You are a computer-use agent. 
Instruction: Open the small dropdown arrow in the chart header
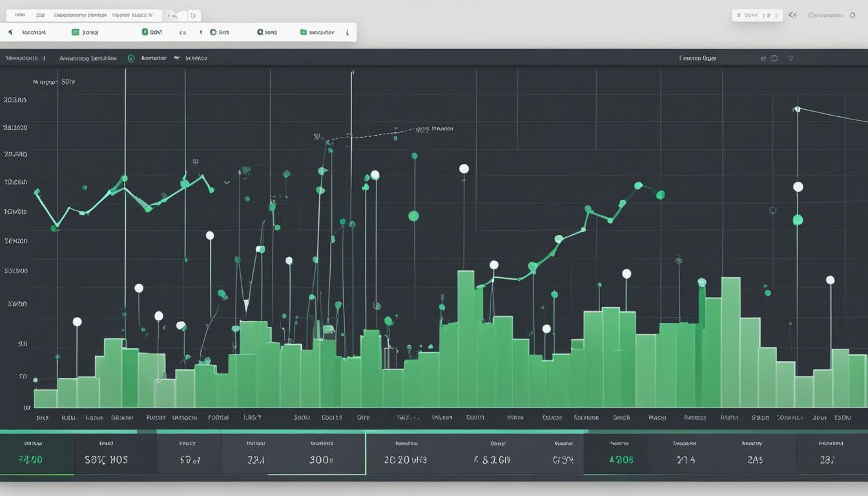tap(176, 58)
